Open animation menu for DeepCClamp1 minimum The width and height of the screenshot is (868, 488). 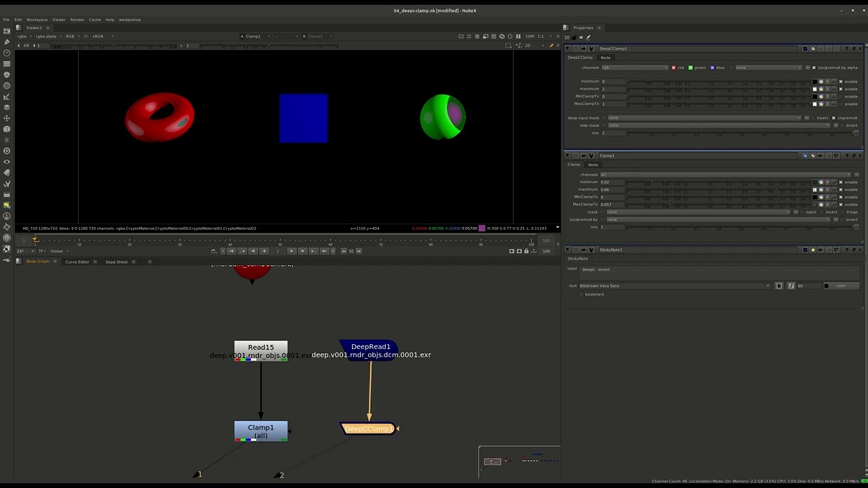point(834,81)
